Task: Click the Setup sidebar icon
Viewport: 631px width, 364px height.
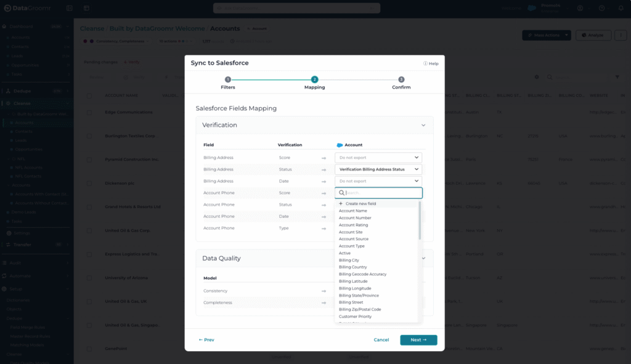Action: (x=4, y=289)
